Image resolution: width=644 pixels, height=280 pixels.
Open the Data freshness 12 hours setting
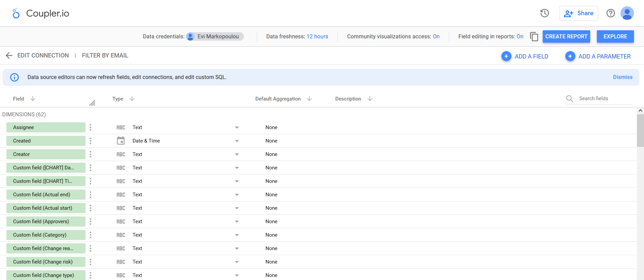(317, 36)
